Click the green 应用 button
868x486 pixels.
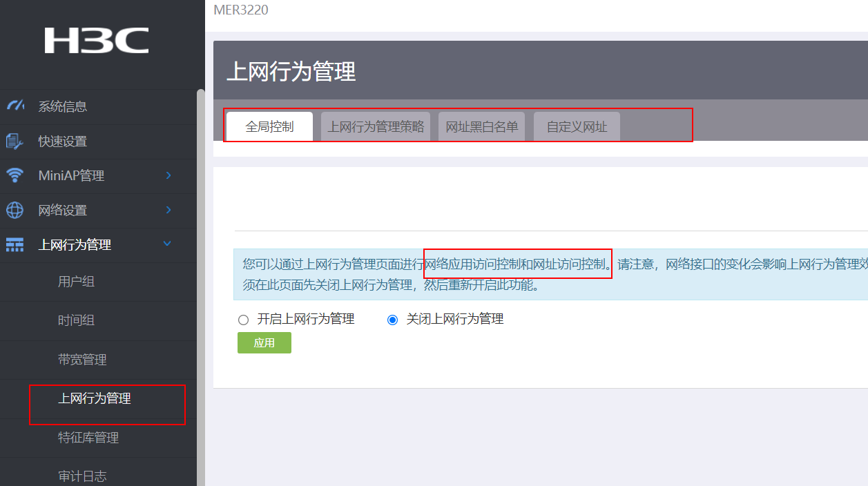(264, 342)
